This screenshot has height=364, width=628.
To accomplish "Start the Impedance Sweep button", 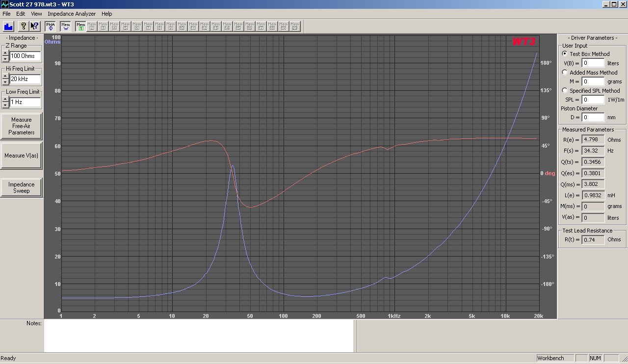I will [22, 188].
